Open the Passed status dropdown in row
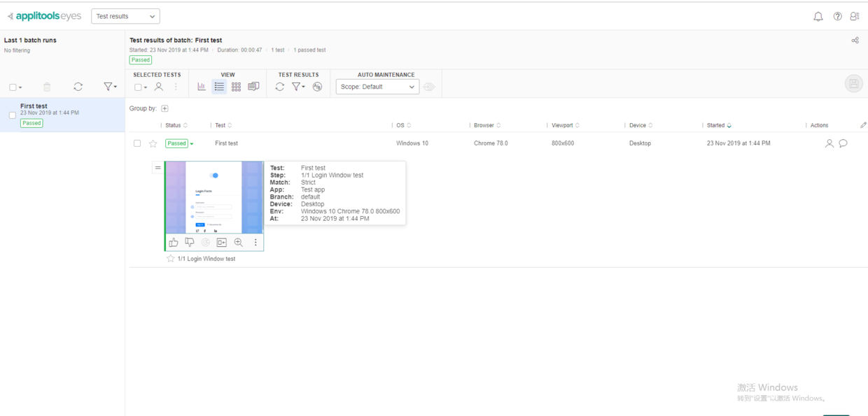868x416 pixels. pos(180,143)
